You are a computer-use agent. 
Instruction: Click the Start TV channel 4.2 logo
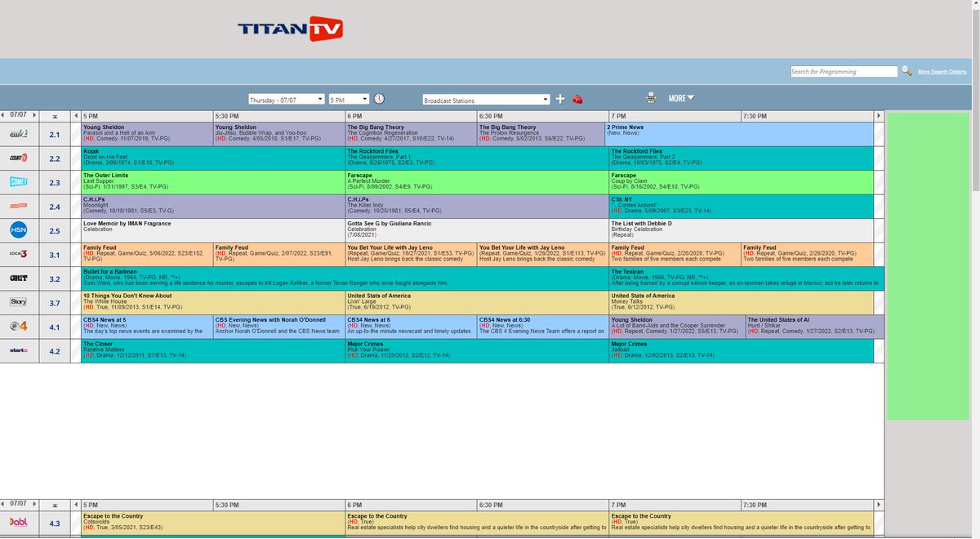pyautogui.click(x=19, y=350)
